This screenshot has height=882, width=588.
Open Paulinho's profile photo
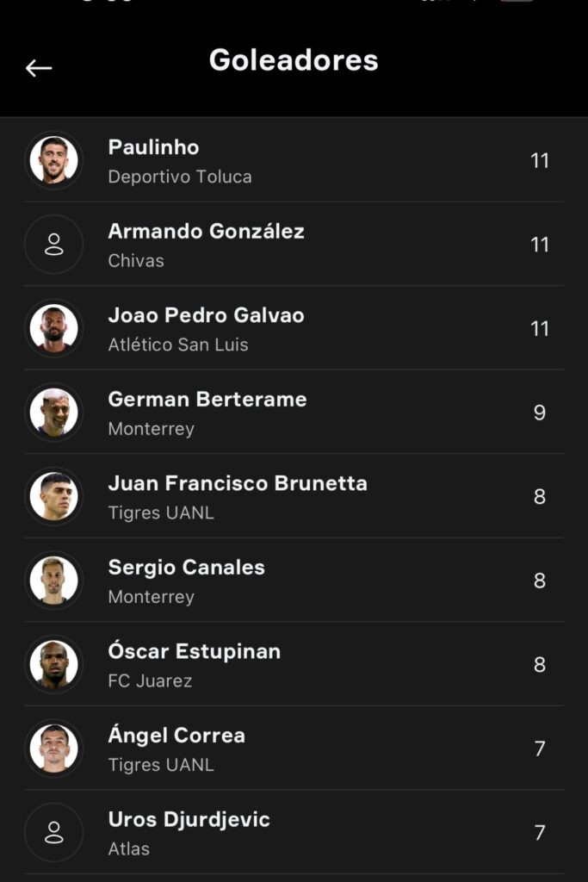click(54, 160)
